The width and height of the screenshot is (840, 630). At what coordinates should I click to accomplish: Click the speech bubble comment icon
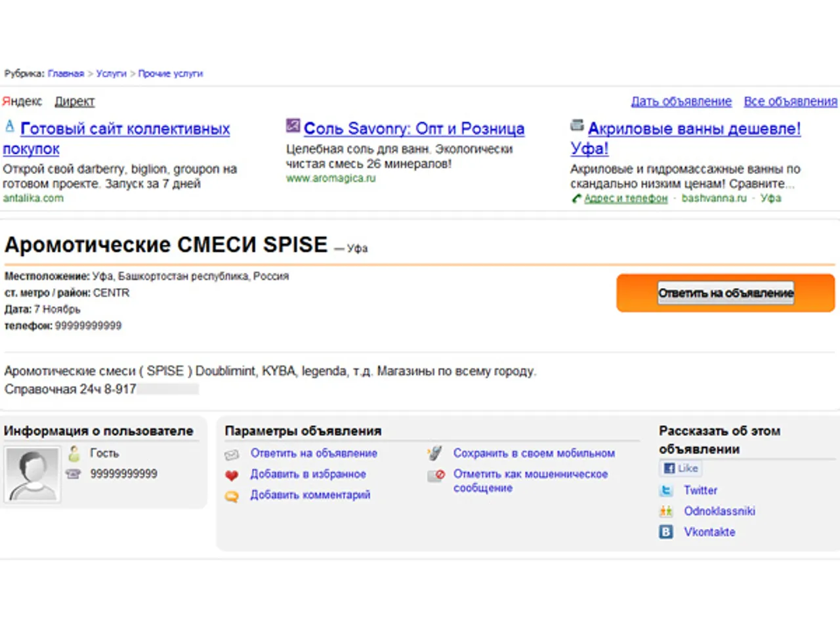(x=232, y=496)
